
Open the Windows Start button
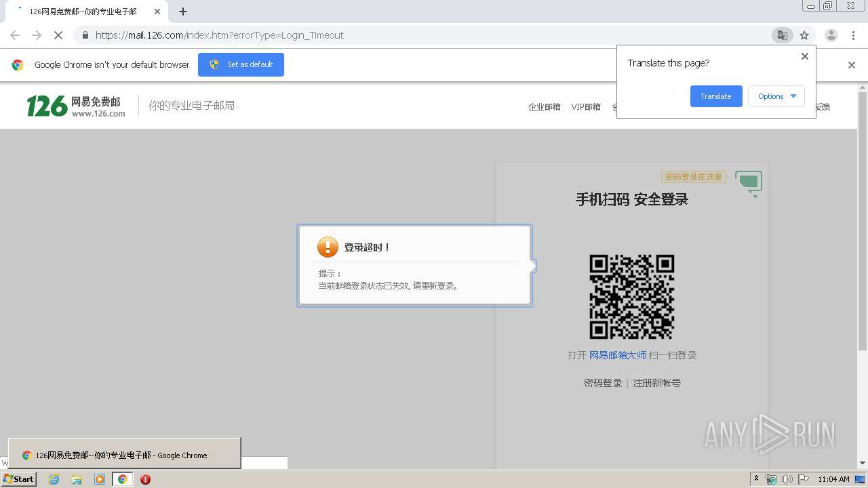18,479
